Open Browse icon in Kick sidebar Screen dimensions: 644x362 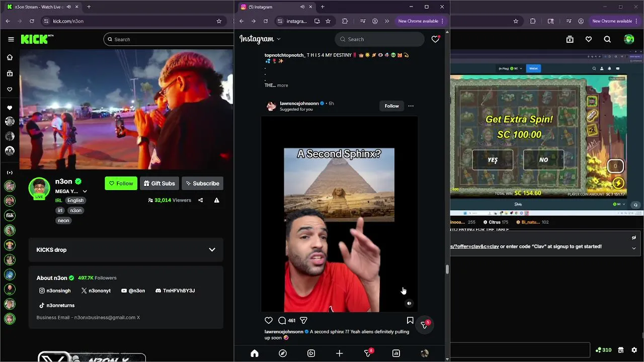[10, 73]
